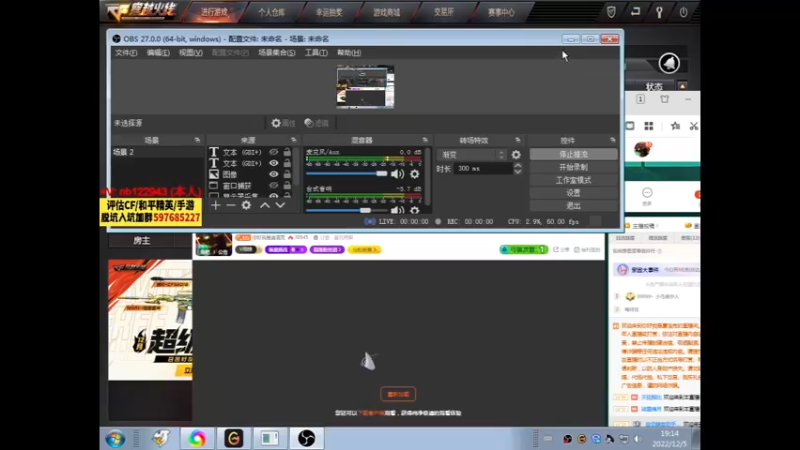Undock the 控件 panel via its header icon

coord(613,140)
